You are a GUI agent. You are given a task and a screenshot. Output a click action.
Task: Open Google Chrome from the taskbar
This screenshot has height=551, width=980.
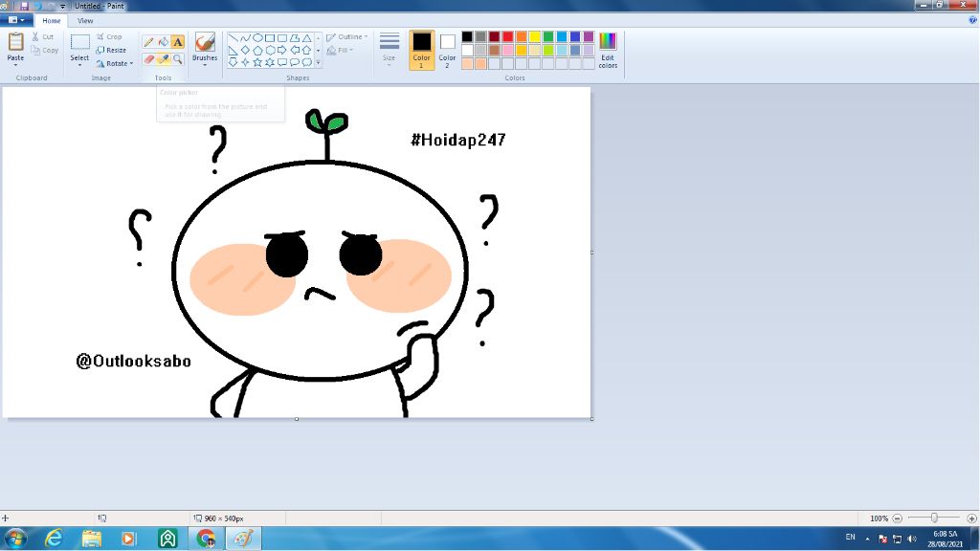[206, 539]
